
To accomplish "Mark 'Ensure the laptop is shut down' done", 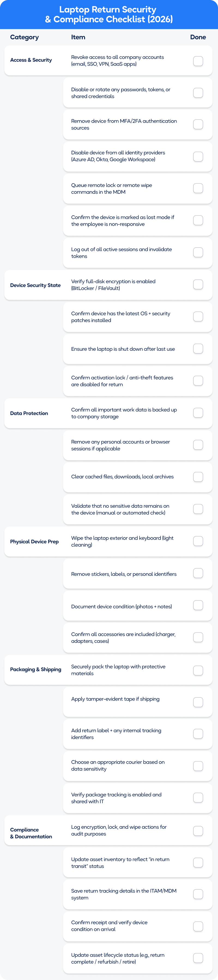I will click(198, 349).
